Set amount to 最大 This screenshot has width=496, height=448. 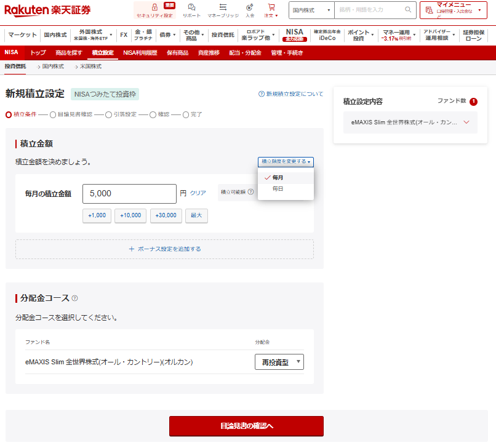(196, 215)
